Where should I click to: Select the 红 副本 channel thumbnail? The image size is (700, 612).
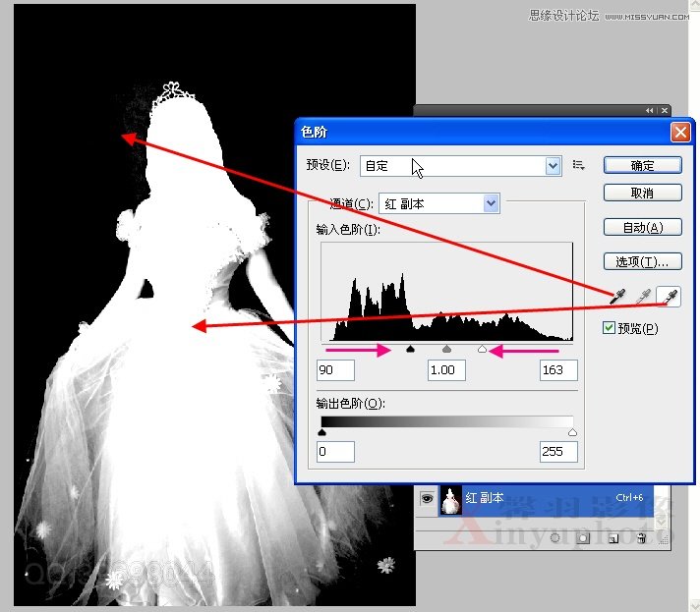451,500
